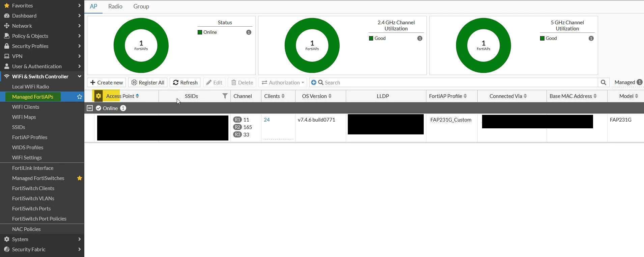Click the System gear icon in sidebar
This screenshot has width=644, height=257.
(6, 239)
